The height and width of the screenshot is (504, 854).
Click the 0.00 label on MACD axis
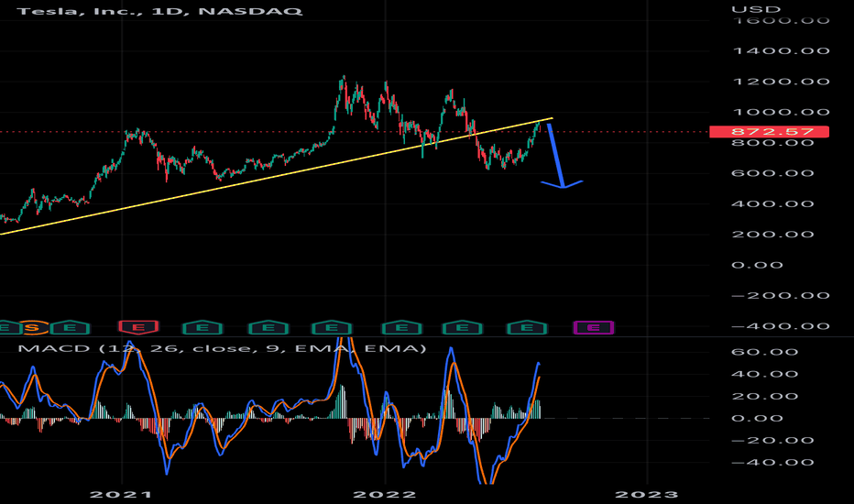(x=758, y=418)
